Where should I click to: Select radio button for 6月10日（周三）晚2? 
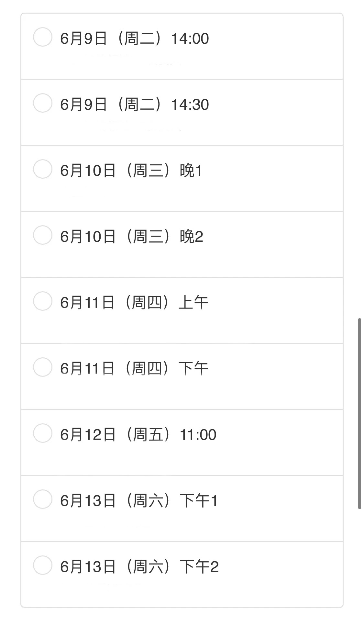tap(43, 235)
